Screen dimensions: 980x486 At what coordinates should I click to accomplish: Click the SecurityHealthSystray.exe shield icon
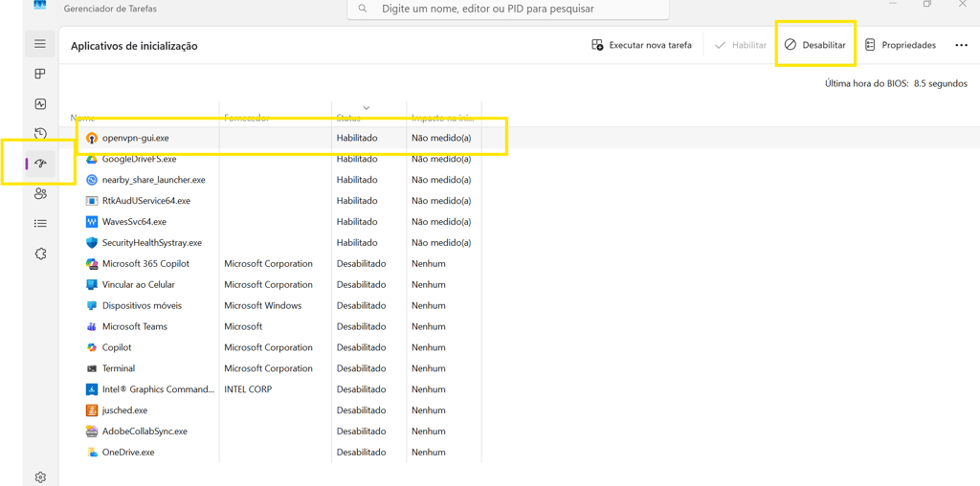91,242
